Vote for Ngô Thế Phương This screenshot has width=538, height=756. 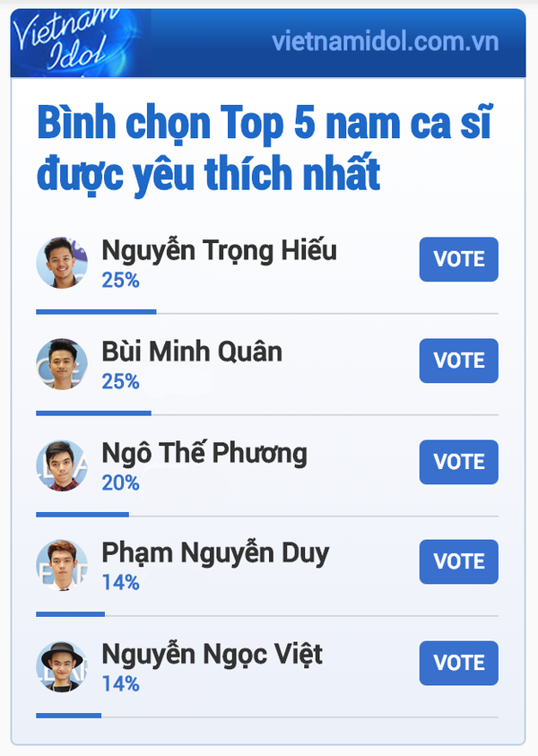point(459,462)
